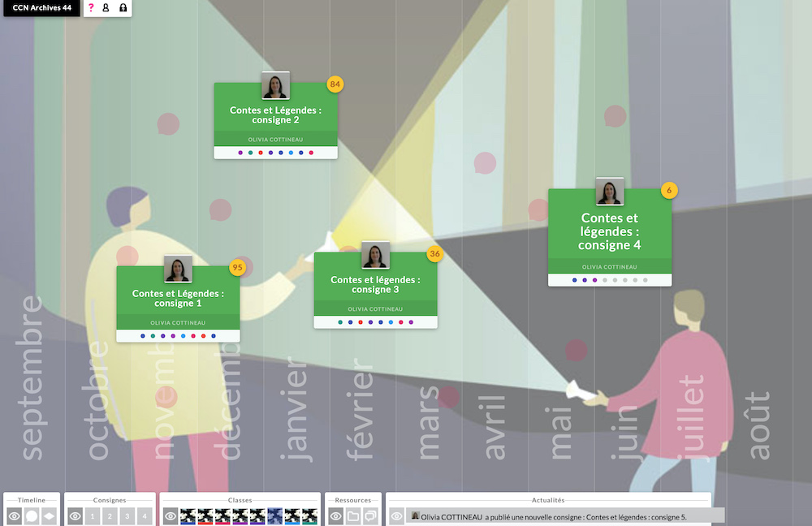This screenshot has height=526, width=812.
Task: Select the first class thumbnail in Classes
Action: (188, 516)
